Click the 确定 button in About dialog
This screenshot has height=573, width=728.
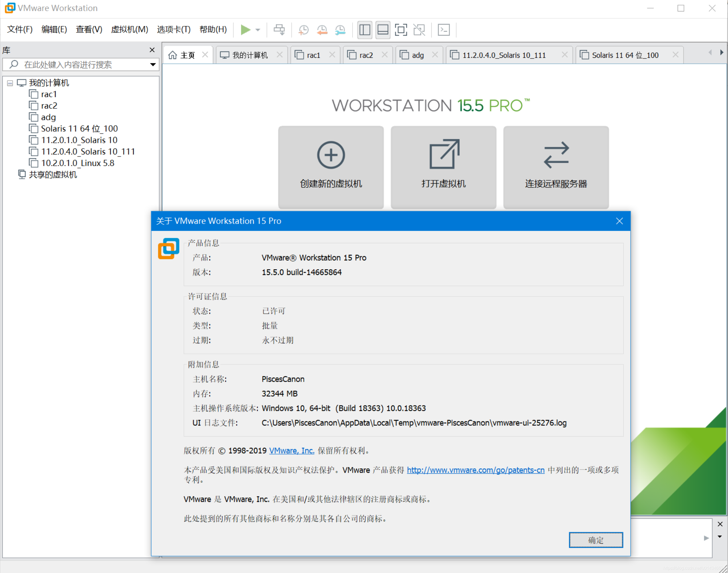(596, 540)
